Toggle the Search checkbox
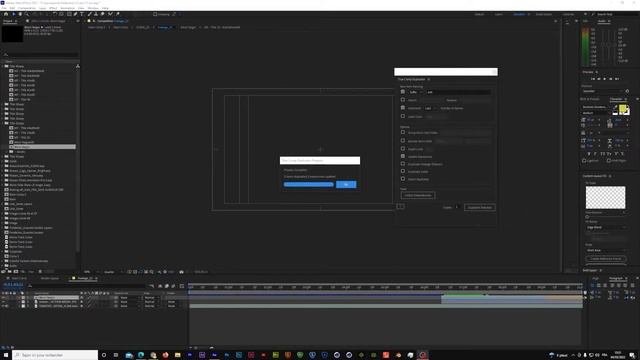The height and width of the screenshot is (360, 640). 403,100
